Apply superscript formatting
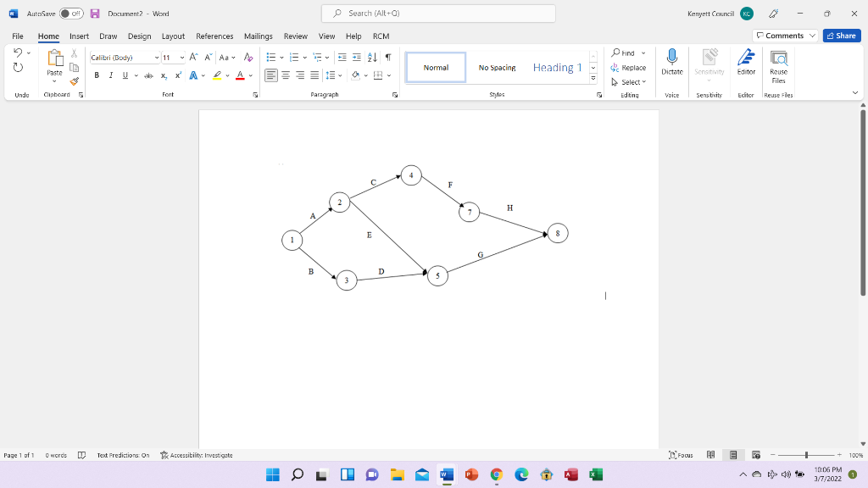The width and height of the screenshot is (868, 488). pos(178,75)
